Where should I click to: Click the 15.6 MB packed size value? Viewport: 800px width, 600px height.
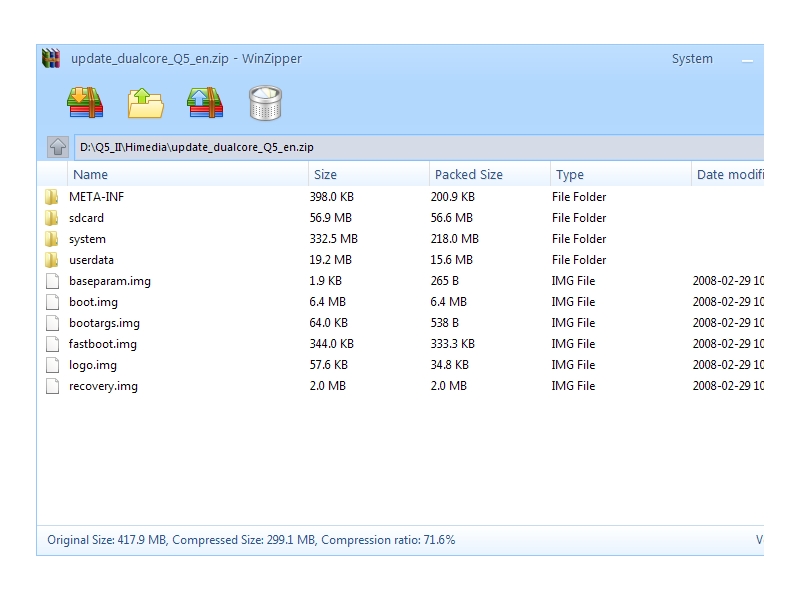[x=452, y=260]
